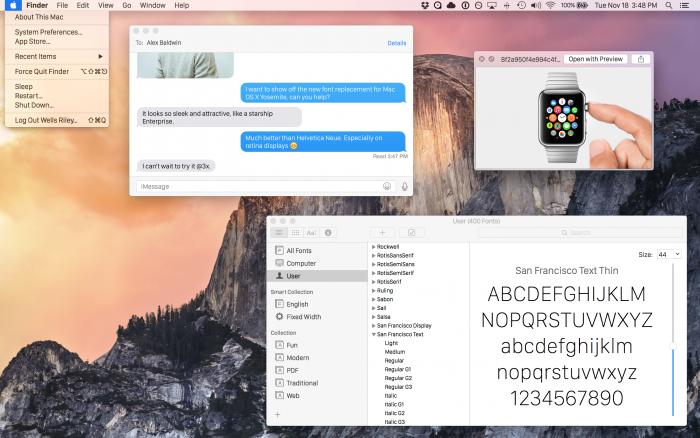700x438 pixels.
Task: Click Open with Preview button
Action: [596, 59]
